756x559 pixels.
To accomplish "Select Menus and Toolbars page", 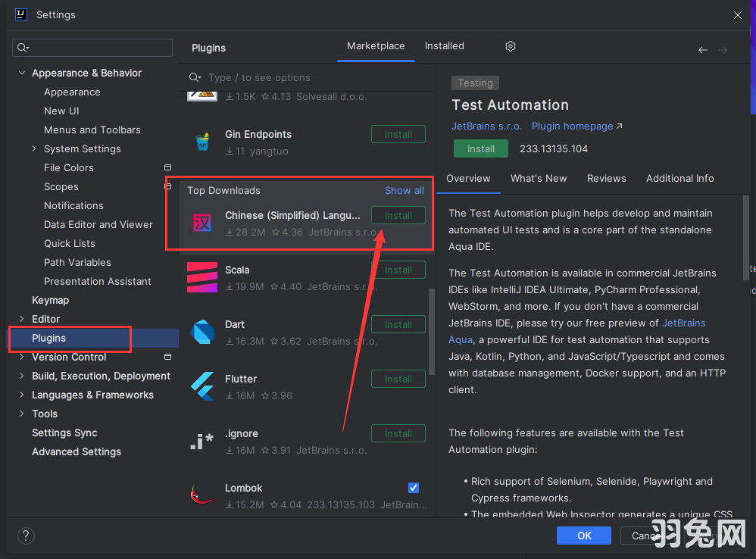I will (x=92, y=130).
